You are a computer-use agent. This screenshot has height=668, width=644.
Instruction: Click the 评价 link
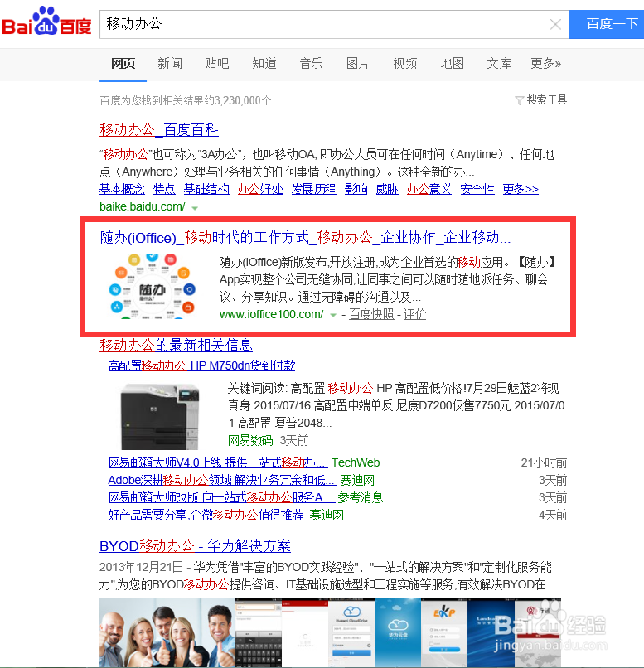point(414,314)
